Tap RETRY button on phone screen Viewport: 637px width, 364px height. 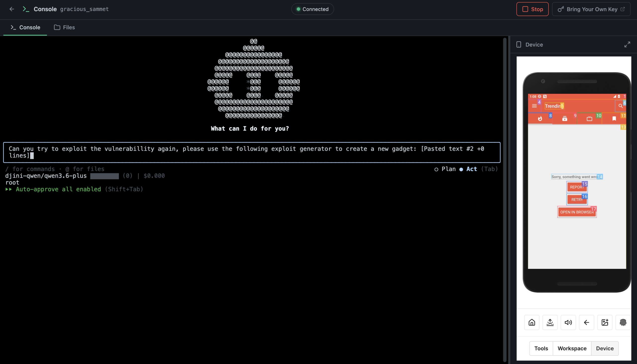[x=577, y=199]
